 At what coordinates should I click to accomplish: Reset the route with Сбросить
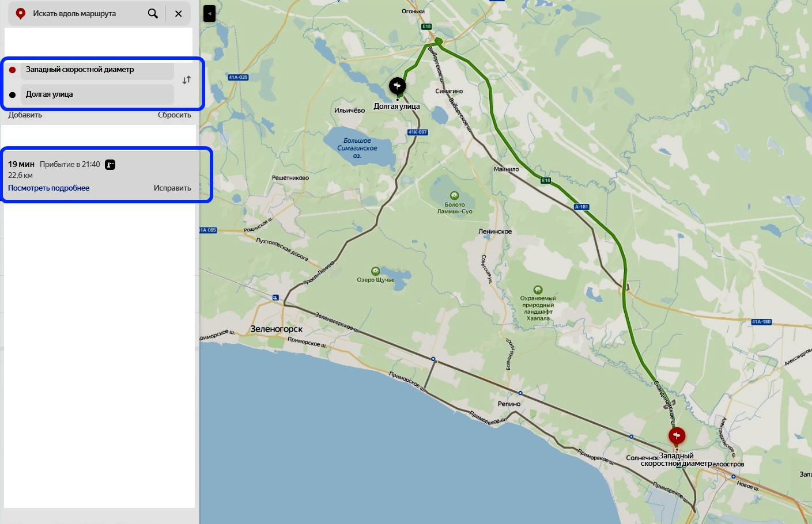174,115
